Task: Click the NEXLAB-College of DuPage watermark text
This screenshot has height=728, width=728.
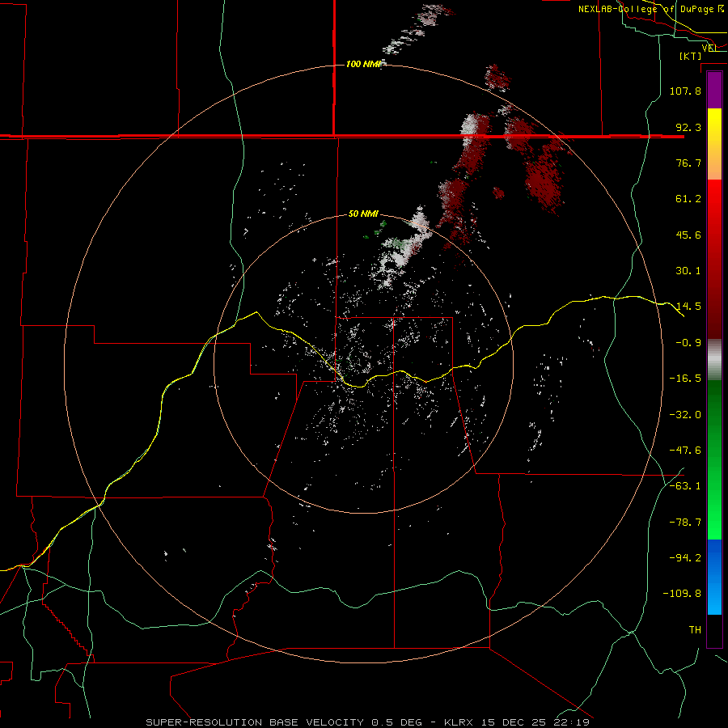Action: click(x=651, y=9)
